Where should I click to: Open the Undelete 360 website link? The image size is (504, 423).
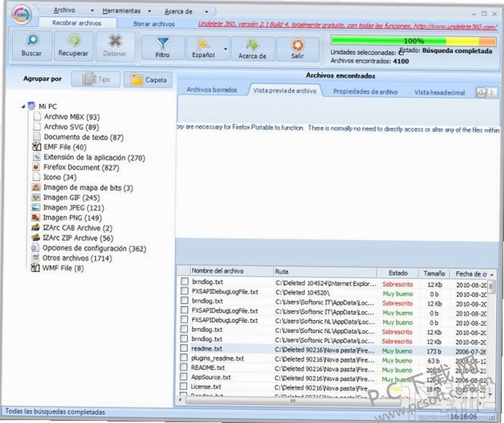(347, 25)
